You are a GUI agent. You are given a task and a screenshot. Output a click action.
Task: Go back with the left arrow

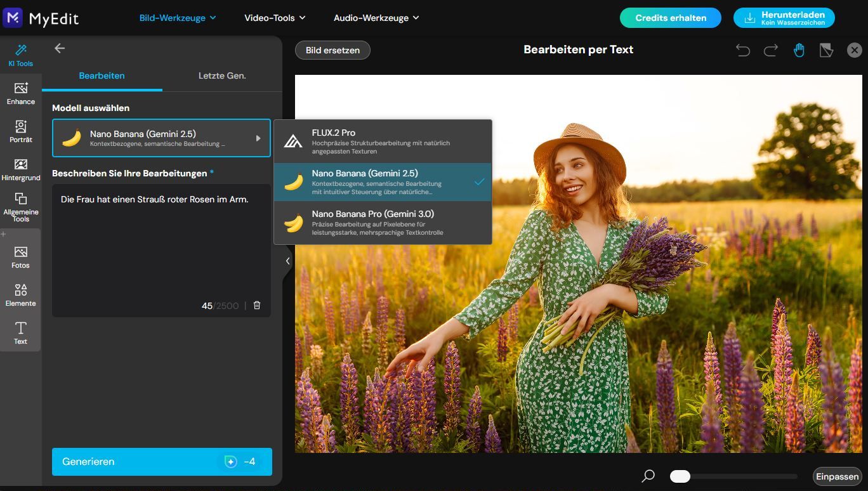[x=60, y=48]
